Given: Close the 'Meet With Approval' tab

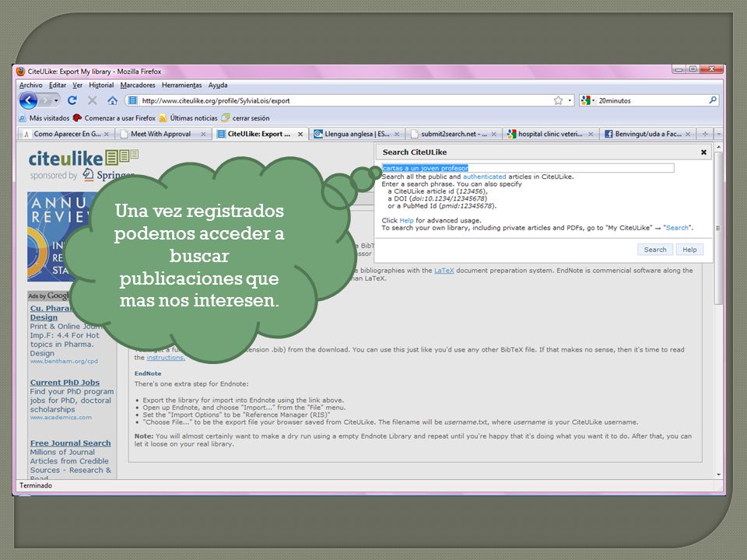Looking at the screenshot, I should (203, 135).
